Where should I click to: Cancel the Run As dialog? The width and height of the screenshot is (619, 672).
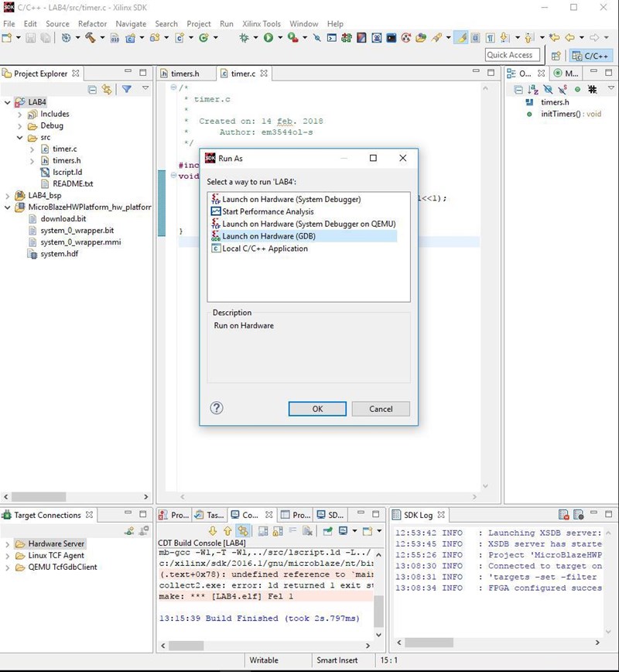[x=381, y=409]
